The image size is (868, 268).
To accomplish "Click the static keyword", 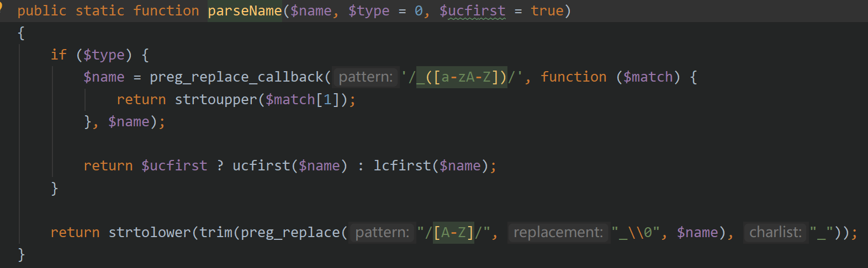I will tap(100, 11).
